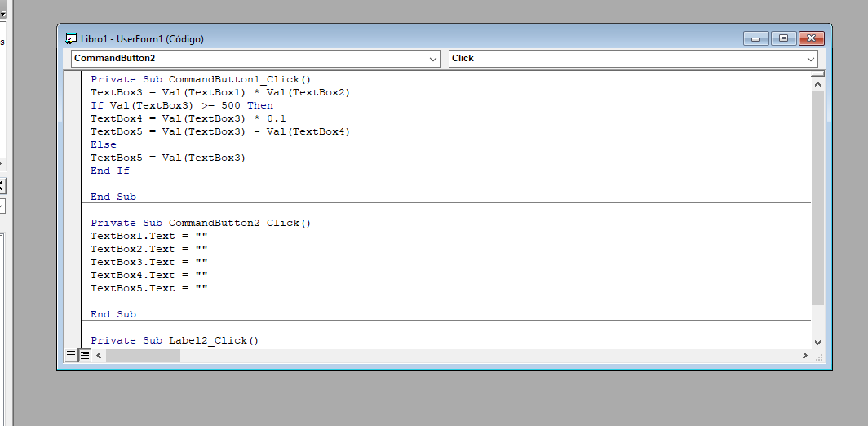Image resolution: width=868 pixels, height=426 pixels.
Task: Click the 'End If' line
Action: (110, 171)
